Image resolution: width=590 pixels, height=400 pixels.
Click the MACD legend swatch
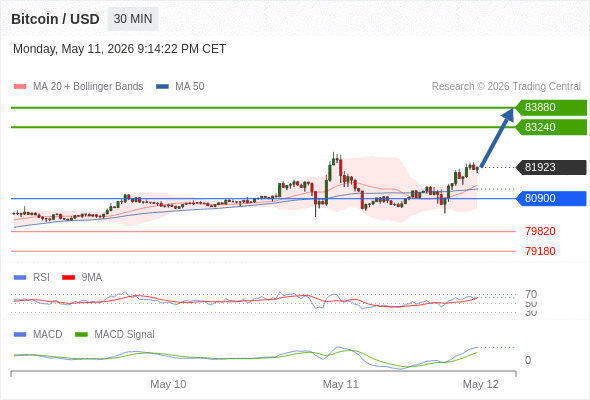(20, 335)
